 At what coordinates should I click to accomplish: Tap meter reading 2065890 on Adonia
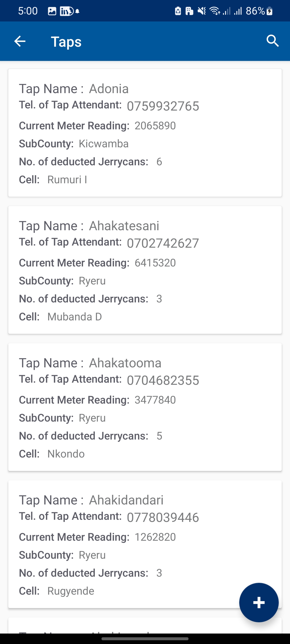[155, 126]
